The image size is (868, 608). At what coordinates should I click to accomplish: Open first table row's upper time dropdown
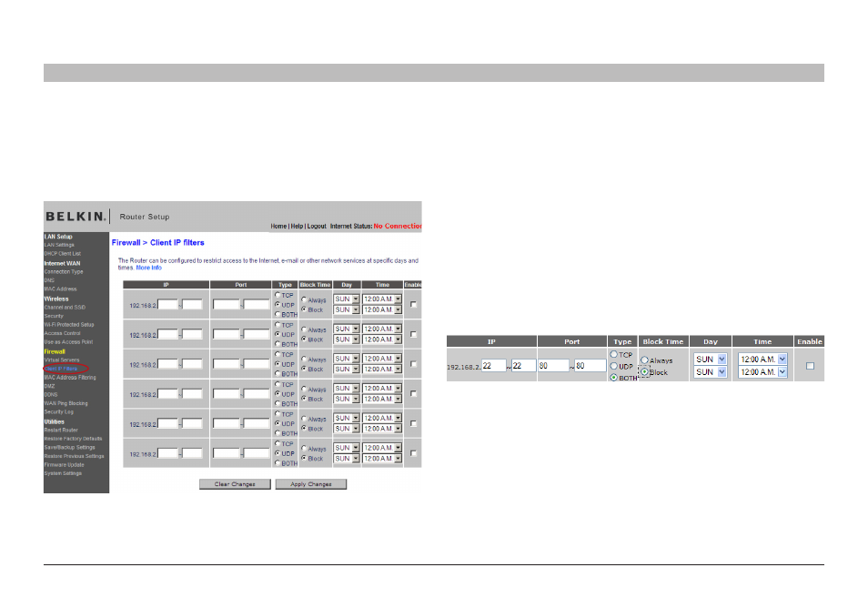382,299
